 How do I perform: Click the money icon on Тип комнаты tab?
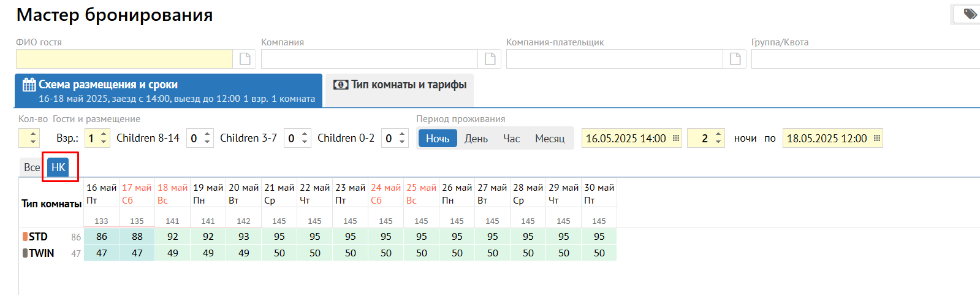341,85
